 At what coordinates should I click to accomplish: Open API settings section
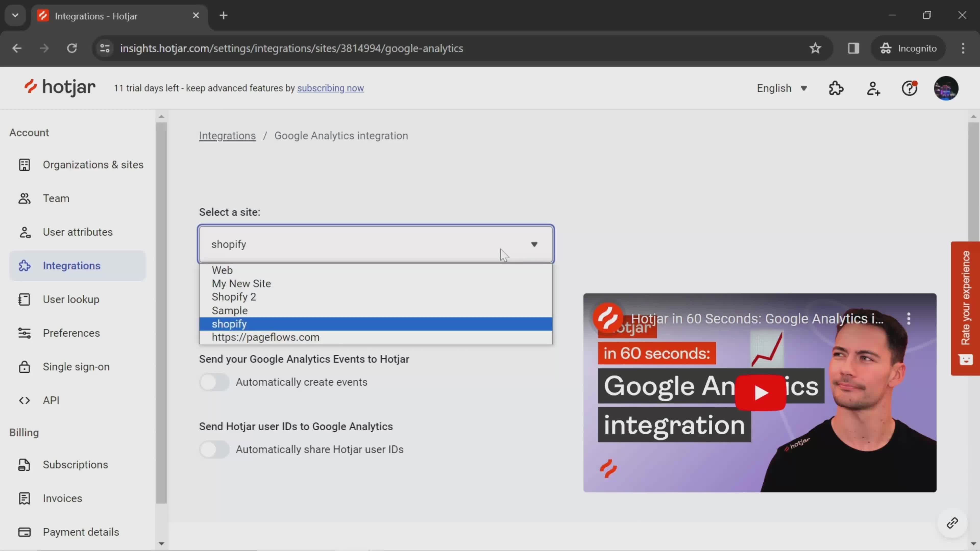click(51, 400)
